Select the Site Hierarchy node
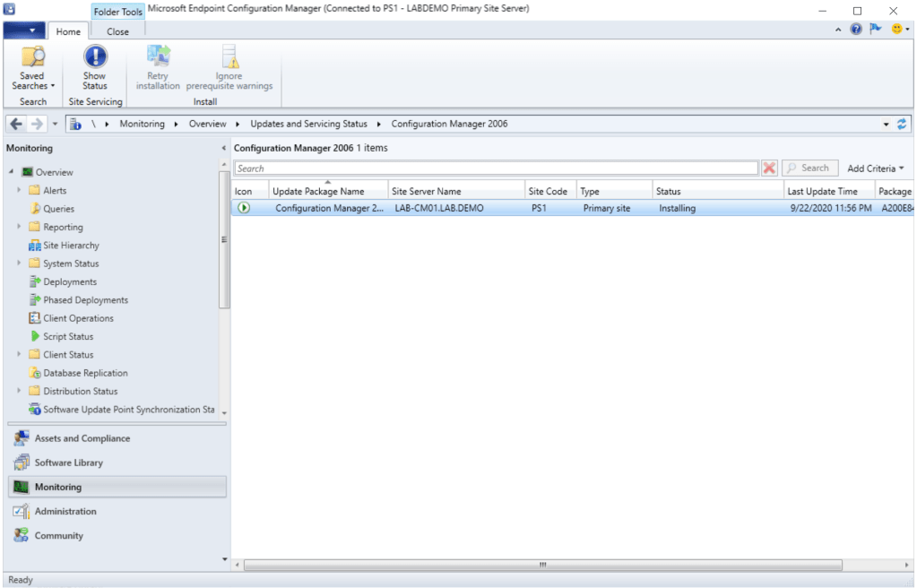917x588 pixels. (71, 246)
